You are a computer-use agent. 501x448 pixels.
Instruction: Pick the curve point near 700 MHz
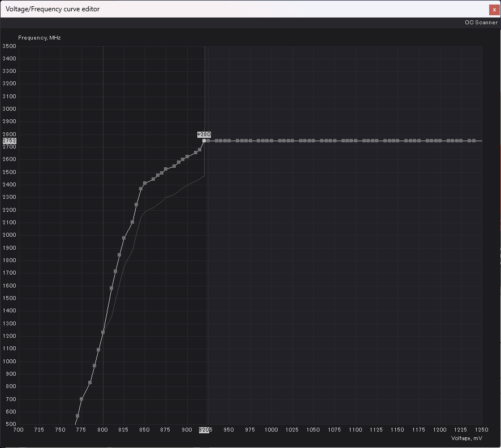pos(81,399)
